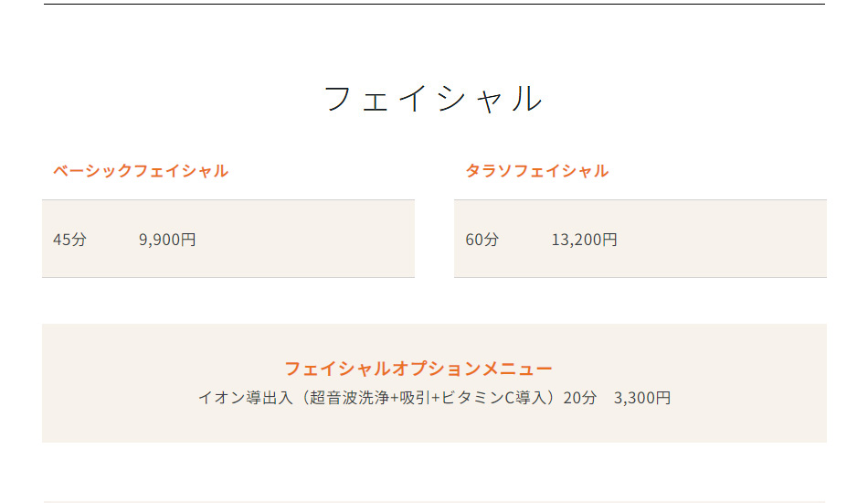Click the black divider line above フェイシャル
The image size is (868, 503).
[x=434, y=4]
